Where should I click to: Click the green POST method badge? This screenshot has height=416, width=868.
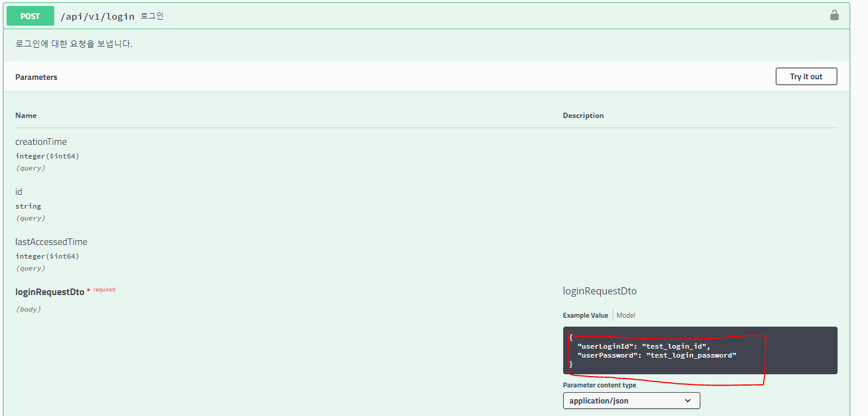(x=30, y=16)
